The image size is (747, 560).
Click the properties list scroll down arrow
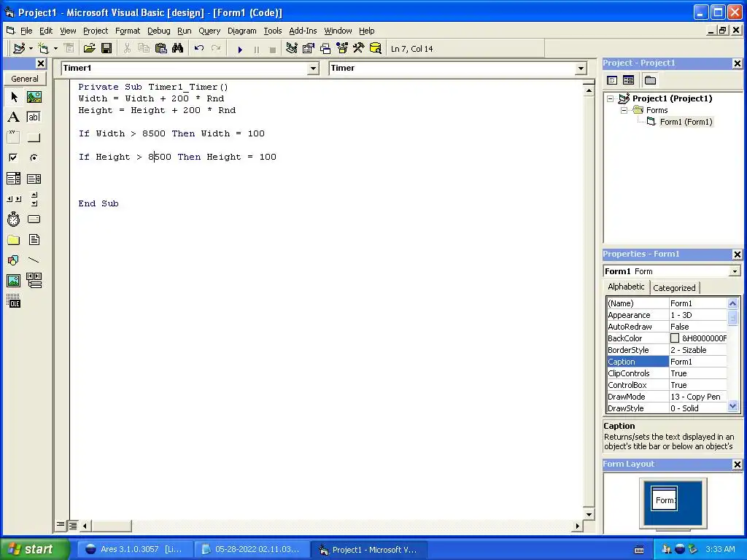click(732, 406)
